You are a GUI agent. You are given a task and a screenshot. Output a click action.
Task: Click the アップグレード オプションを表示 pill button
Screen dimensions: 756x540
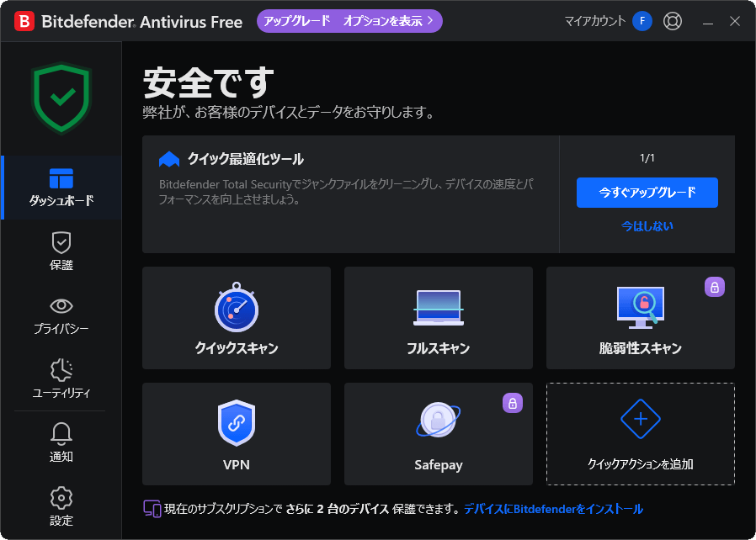coord(349,21)
